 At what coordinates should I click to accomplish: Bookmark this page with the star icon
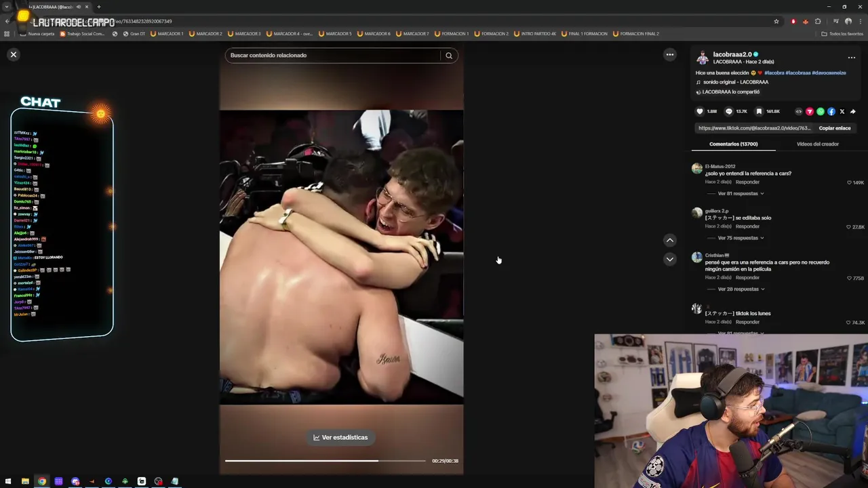[x=776, y=21]
